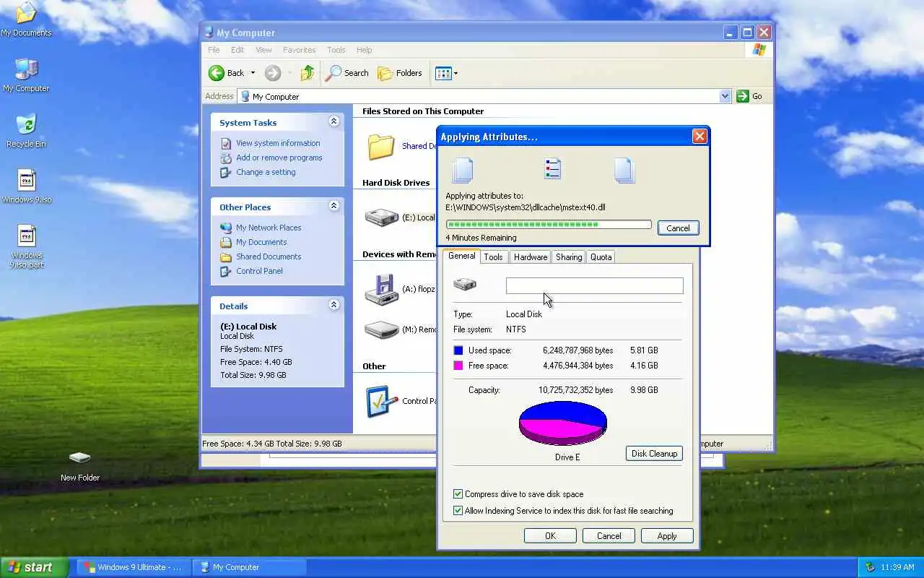Screen dimensions: 924x578
Task: Collapse the Other Places panel
Action: [334, 206]
